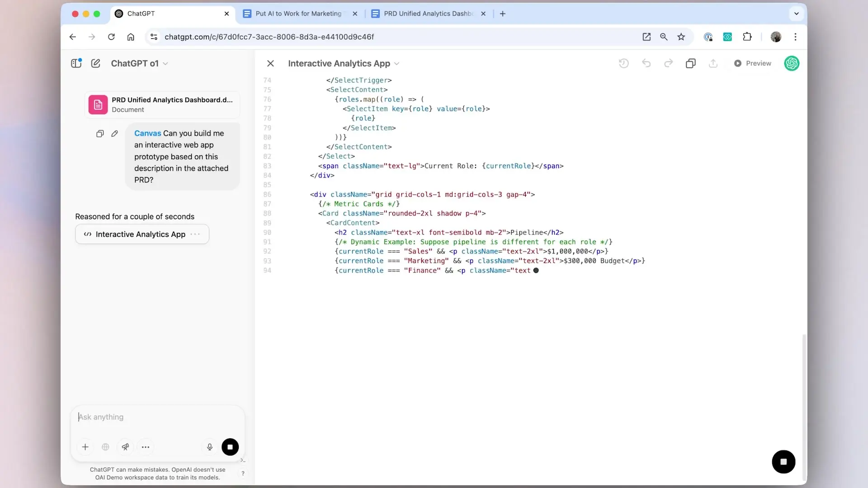Screen dimensions: 868x488
Task: Click the canvas vertical scrollbar
Action: pos(804,407)
